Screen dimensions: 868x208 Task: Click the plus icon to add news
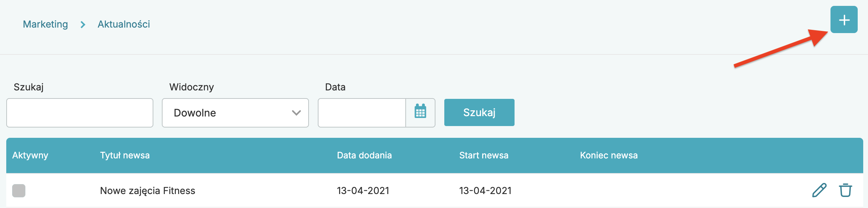pos(844,20)
